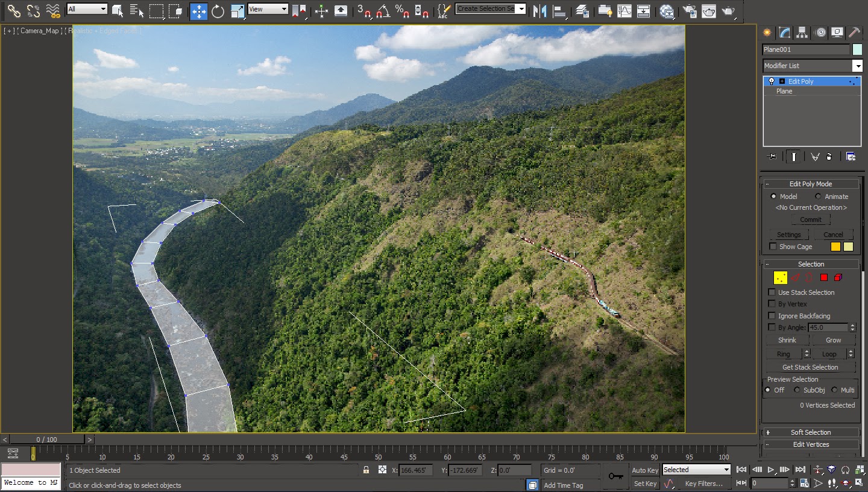Toggle Select and Manipulate mode
Viewport: 868px width, 492px height.
pyautogui.click(x=321, y=10)
